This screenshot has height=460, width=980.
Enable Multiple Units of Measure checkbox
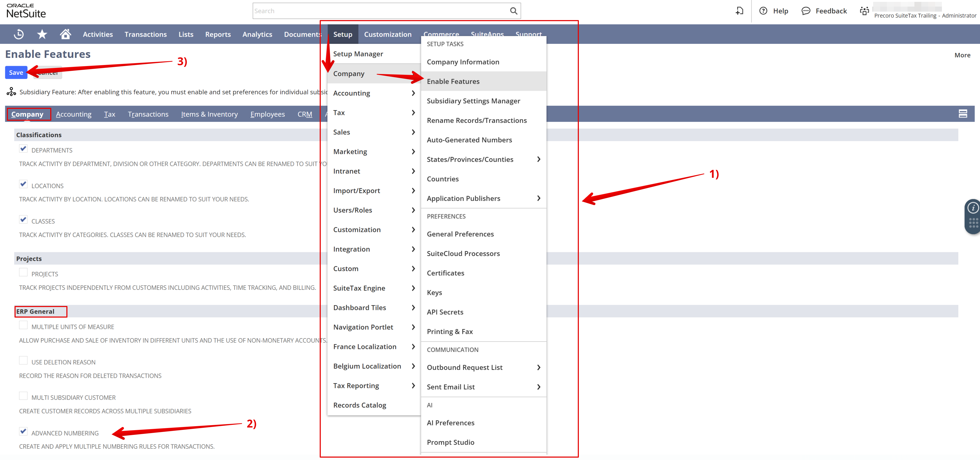[x=23, y=326]
